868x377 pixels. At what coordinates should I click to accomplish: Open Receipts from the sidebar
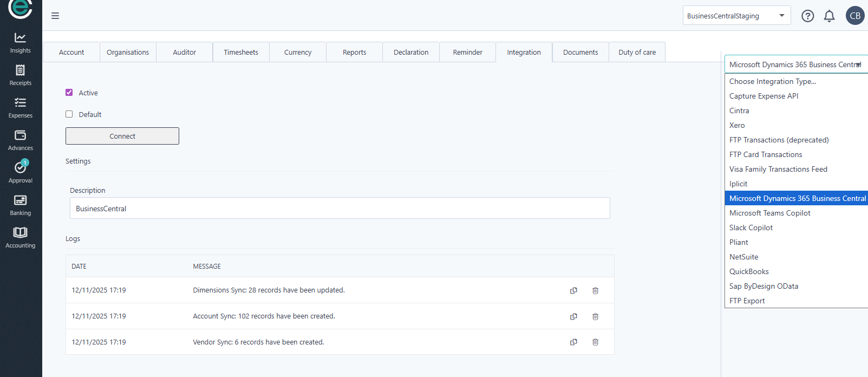click(x=21, y=75)
